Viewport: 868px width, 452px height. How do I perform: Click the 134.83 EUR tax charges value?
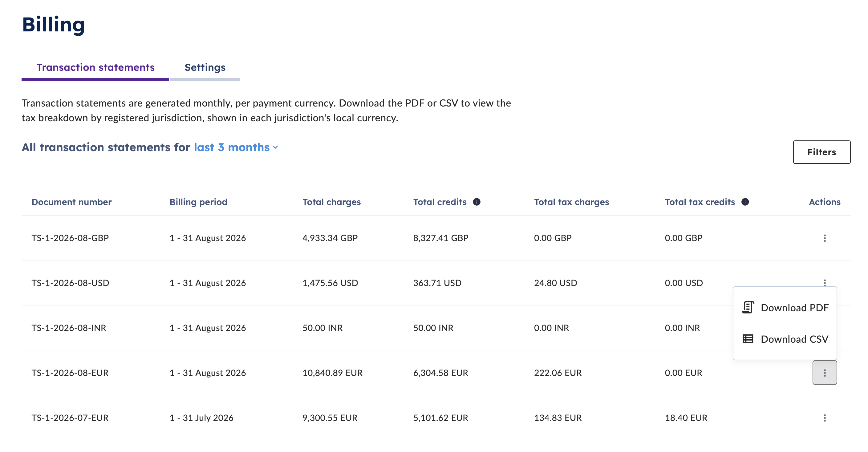pyautogui.click(x=558, y=418)
